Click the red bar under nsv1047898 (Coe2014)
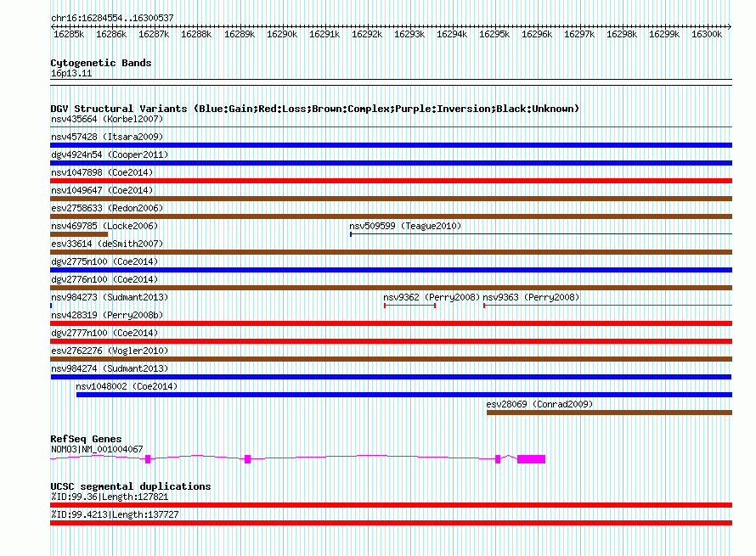 (x=391, y=181)
